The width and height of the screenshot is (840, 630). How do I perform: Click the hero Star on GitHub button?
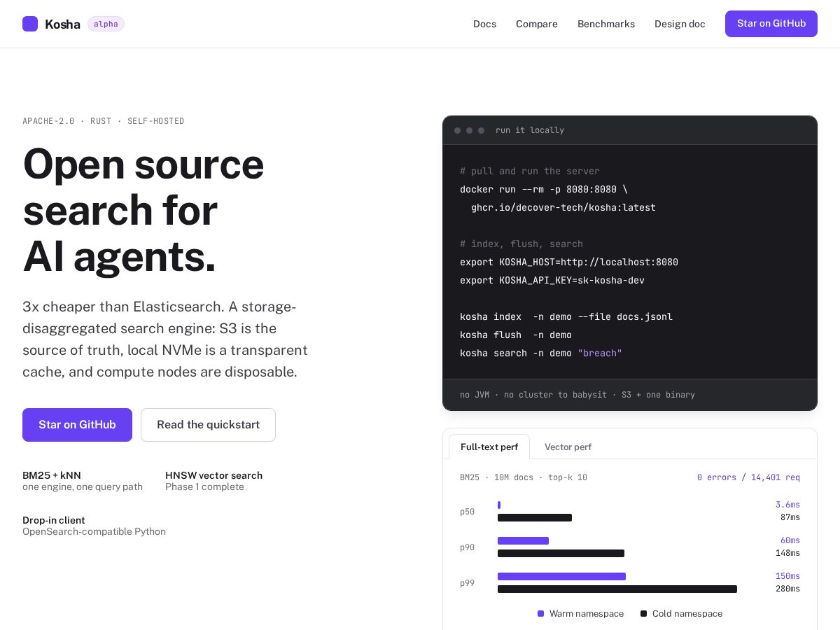(x=77, y=425)
